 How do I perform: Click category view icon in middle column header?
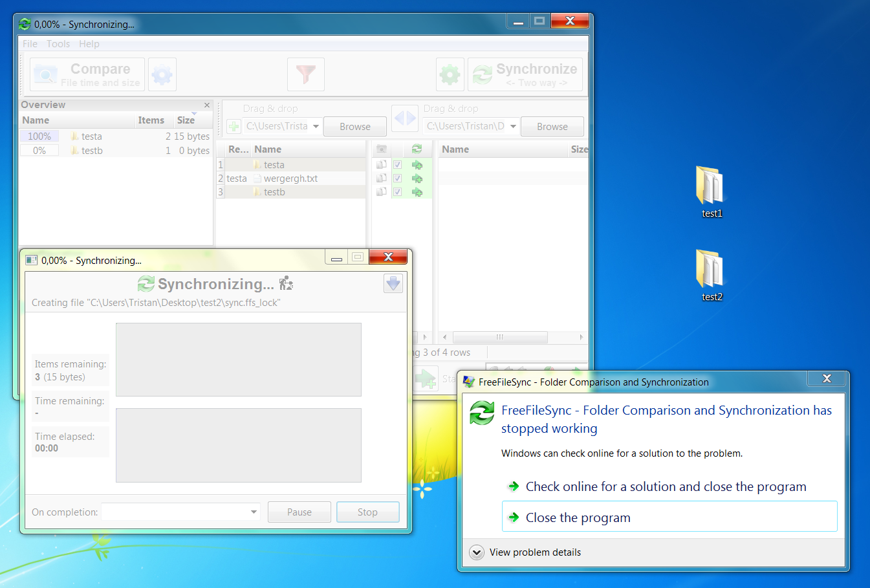(x=382, y=149)
